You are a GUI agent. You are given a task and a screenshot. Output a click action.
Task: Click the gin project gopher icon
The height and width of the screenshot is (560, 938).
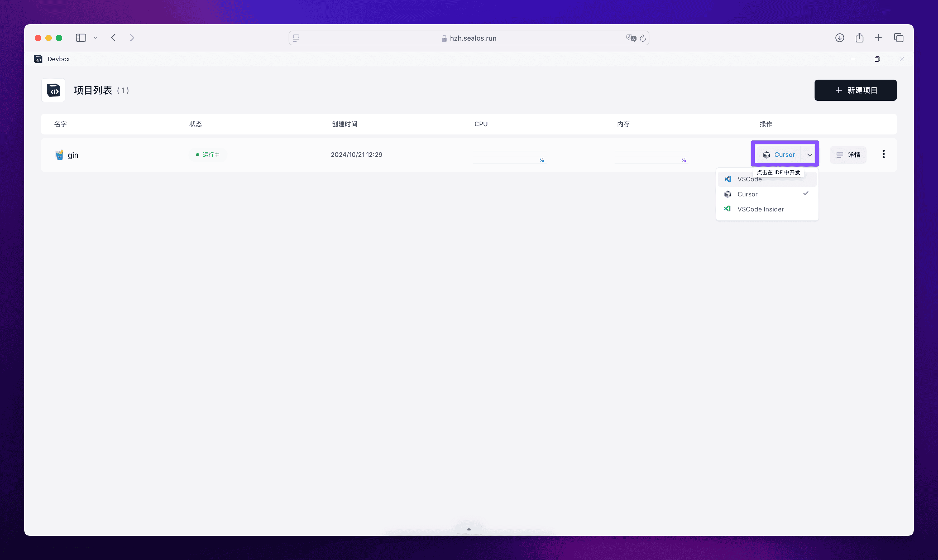point(59,155)
